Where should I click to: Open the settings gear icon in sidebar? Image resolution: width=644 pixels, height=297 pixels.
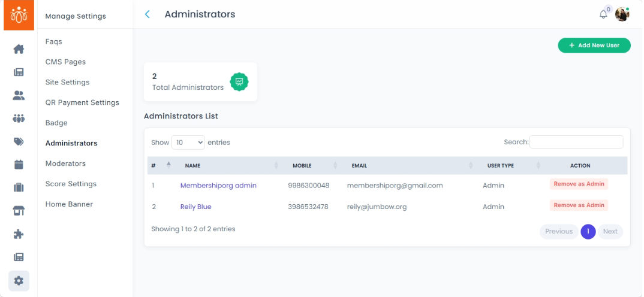point(19,280)
